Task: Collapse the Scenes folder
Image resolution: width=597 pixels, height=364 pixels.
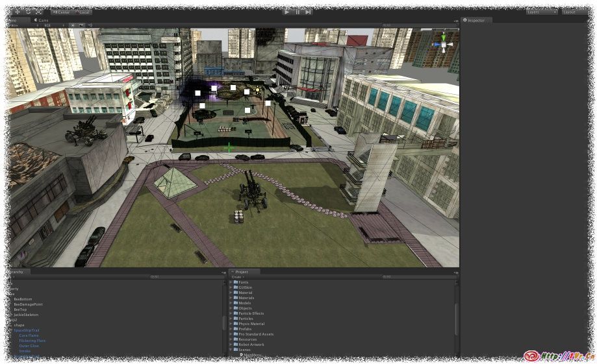Action: (x=230, y=350)
